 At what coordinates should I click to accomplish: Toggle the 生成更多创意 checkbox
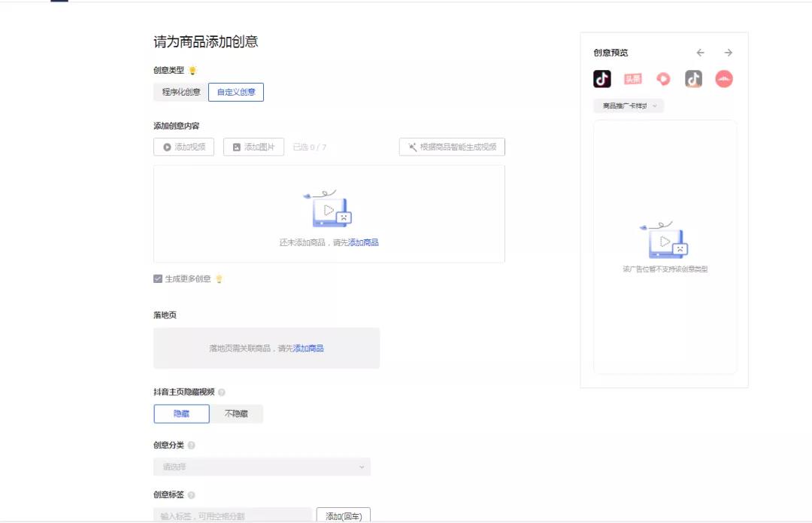click(158, 278)
